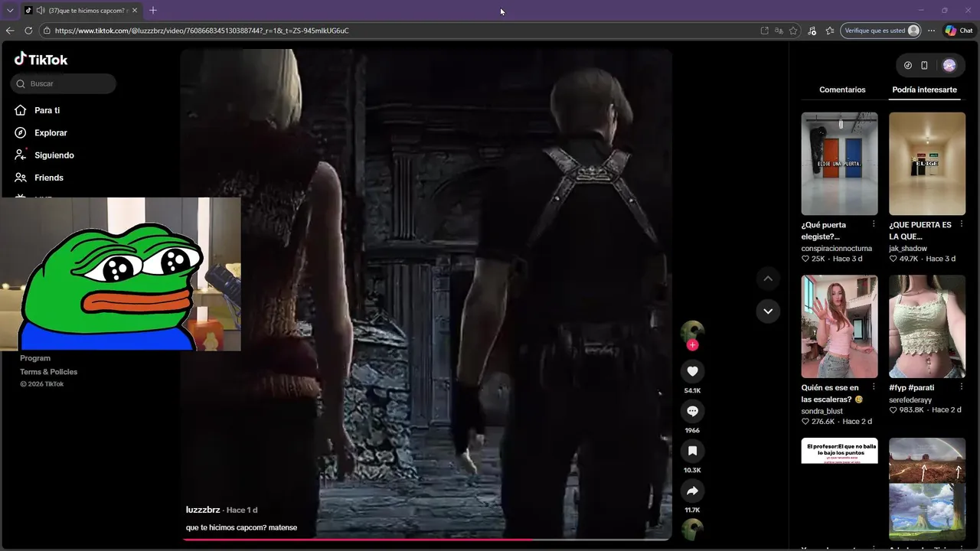Click the Verifique que es usted button
Image resolution: width=980 pixels, height=551 pixels.
coord(880,31)
